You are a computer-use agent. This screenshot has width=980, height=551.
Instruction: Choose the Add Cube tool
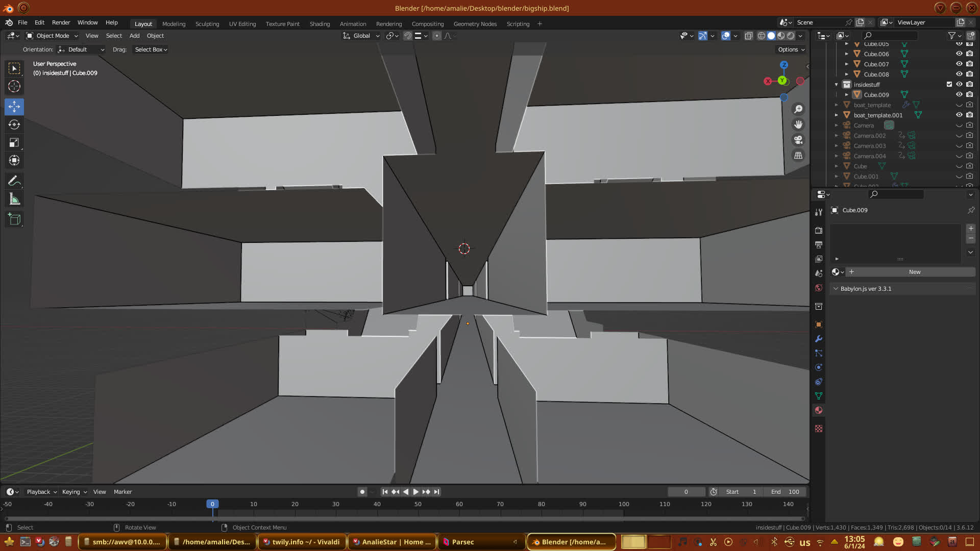(14, 219)
